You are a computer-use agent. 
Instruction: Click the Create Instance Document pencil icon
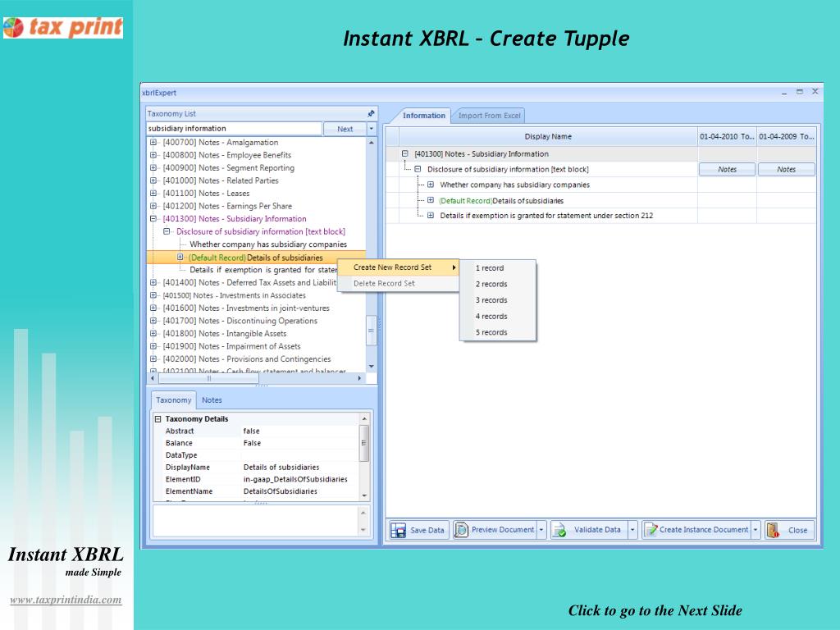651,530
